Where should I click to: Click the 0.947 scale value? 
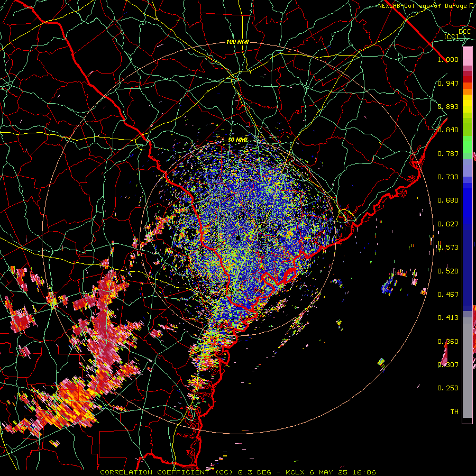[448, 83]
